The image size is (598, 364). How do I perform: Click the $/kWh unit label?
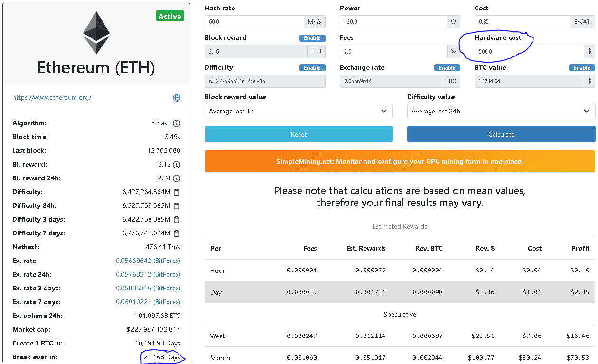click(x=582, y=22)
